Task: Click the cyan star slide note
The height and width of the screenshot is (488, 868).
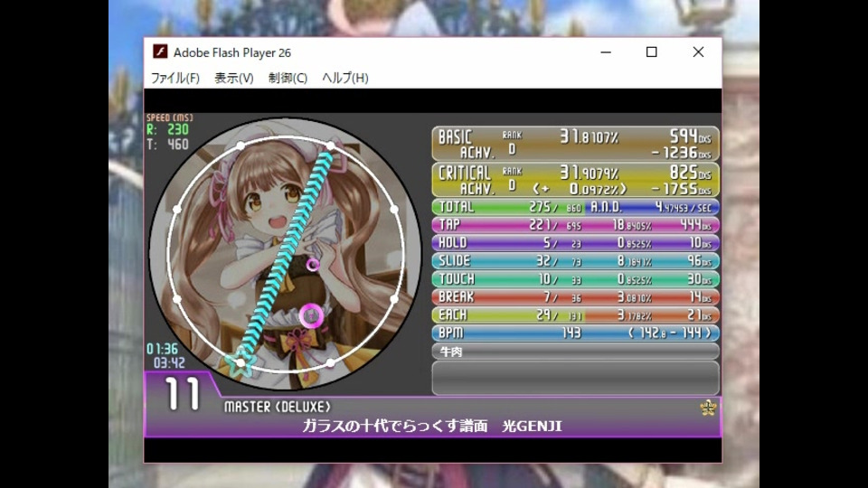Action: pos(239,364)
